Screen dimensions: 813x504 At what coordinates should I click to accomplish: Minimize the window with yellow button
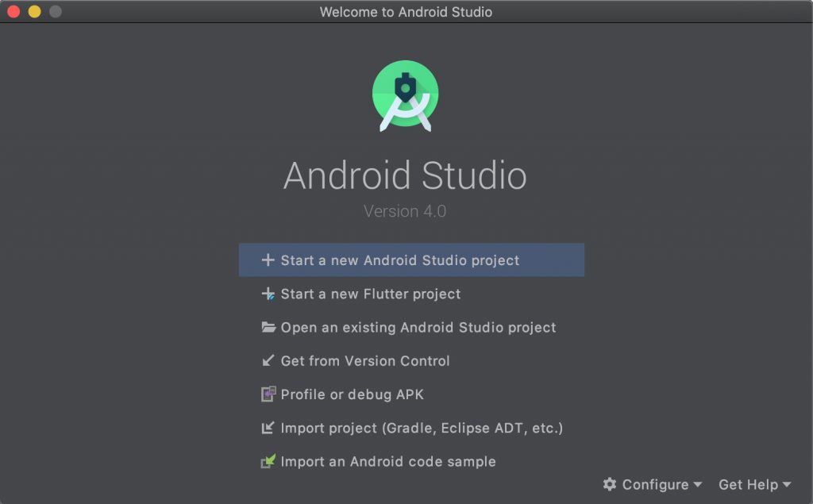pos(35,11)
